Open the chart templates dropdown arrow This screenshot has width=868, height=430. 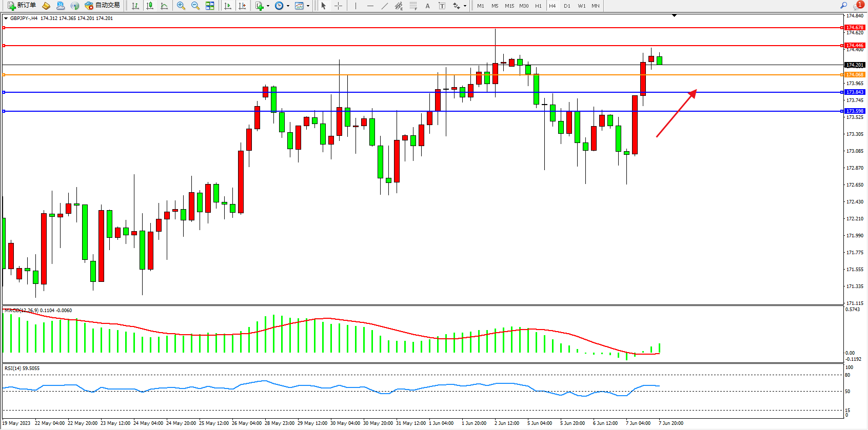point(308,6)
